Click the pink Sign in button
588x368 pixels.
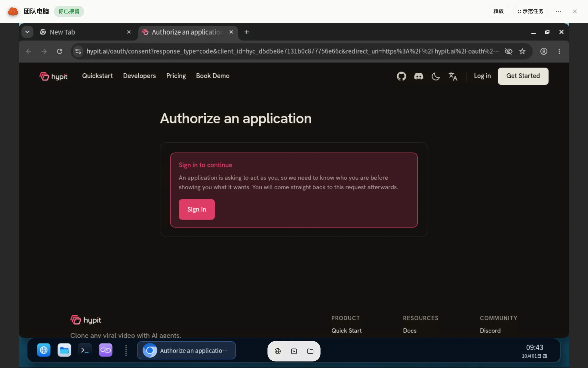[x=196, y=209]
